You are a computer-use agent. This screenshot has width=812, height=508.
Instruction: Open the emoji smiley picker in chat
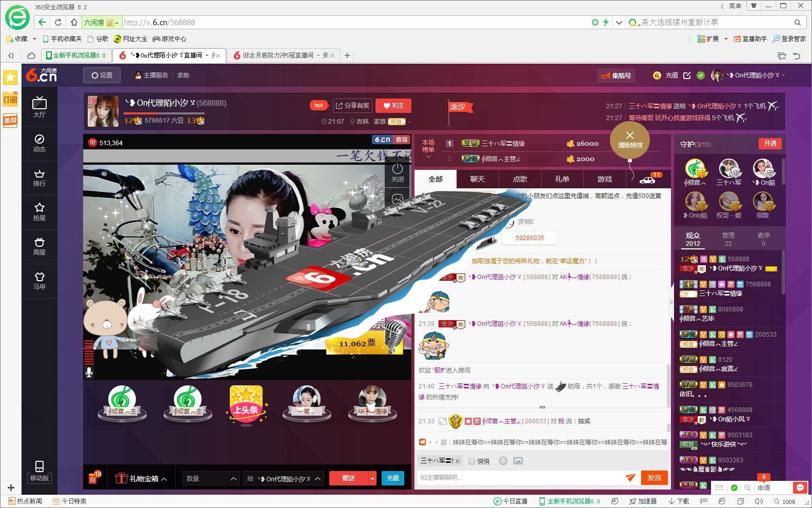point(503,461)
